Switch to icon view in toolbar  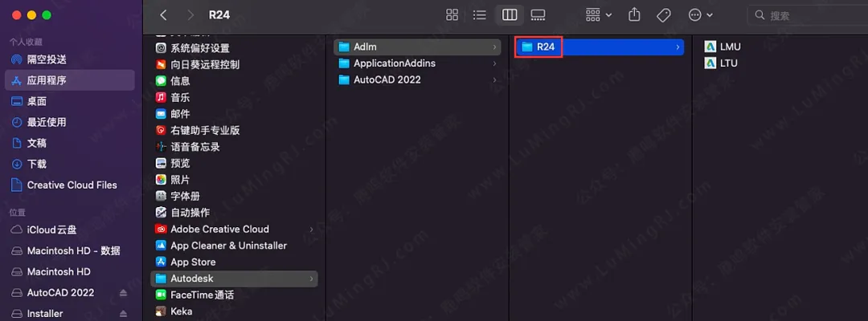click(452, 15)
